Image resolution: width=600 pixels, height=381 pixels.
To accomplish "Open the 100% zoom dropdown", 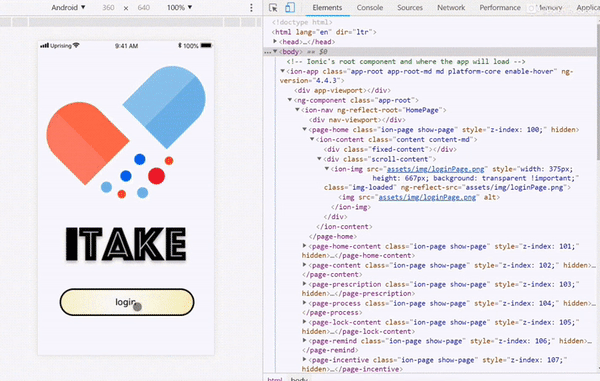I will [x=179, y=8].
